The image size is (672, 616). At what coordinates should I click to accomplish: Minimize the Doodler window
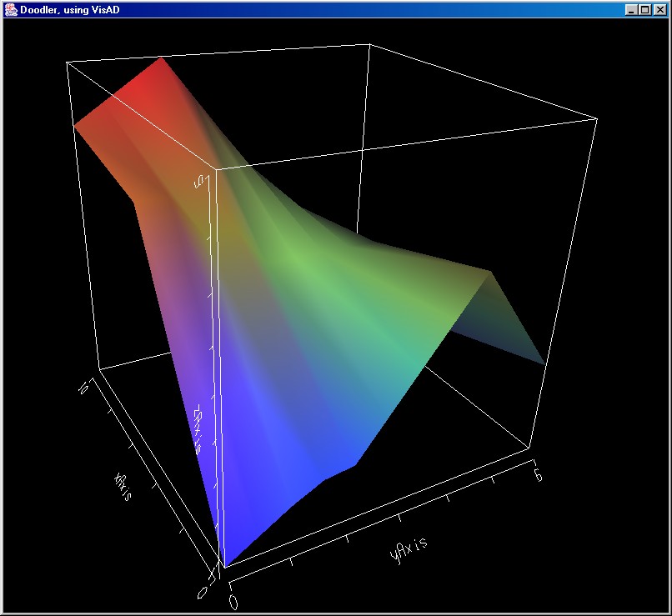click(631, 9)
